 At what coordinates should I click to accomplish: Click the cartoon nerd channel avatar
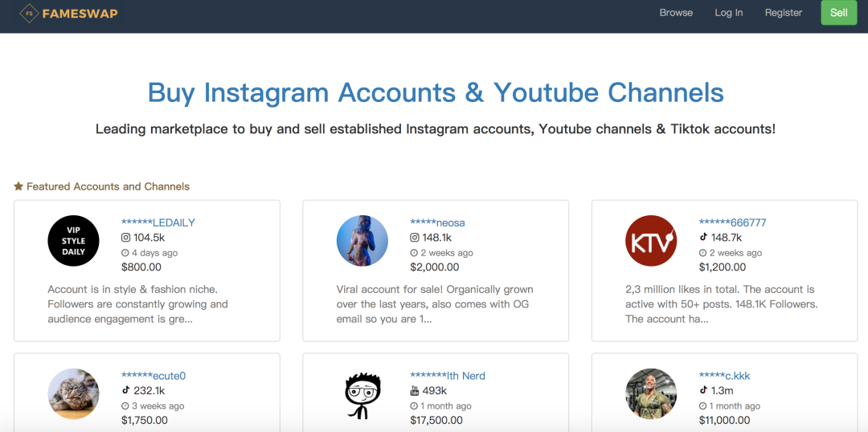point(362,394)
